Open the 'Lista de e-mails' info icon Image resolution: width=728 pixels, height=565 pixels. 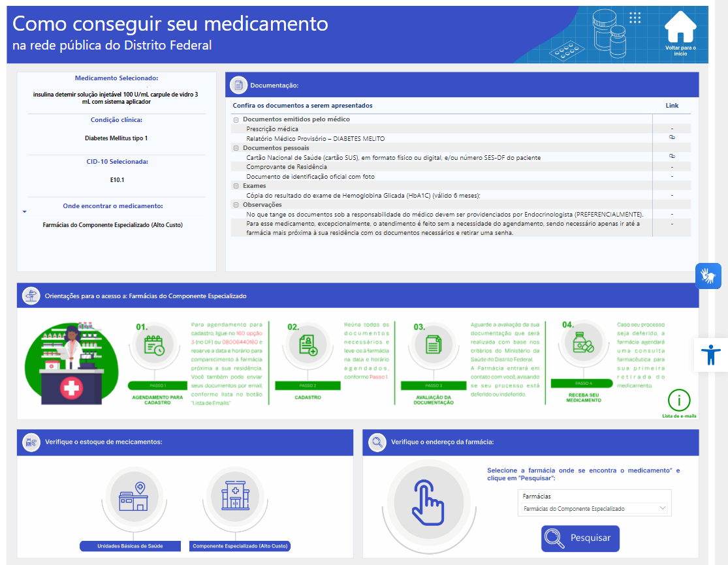click(x=679, y=400)
